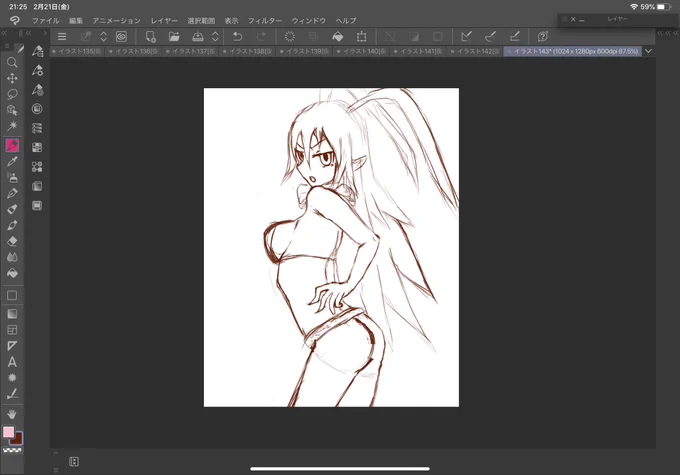Image resolution: width=680 pixels, height=475 pixels.
Task: Select the transparent color checker swatch
Action: point(13,450)
